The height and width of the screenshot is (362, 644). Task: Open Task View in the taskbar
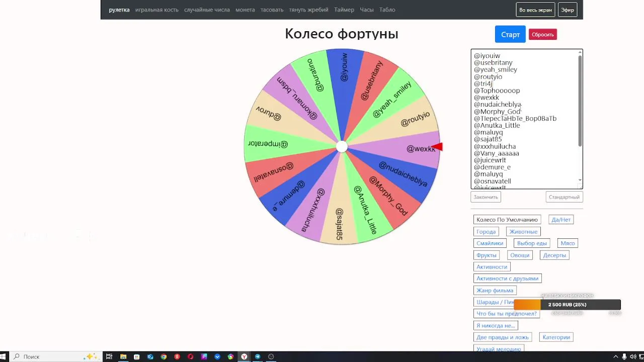[109, 356]
